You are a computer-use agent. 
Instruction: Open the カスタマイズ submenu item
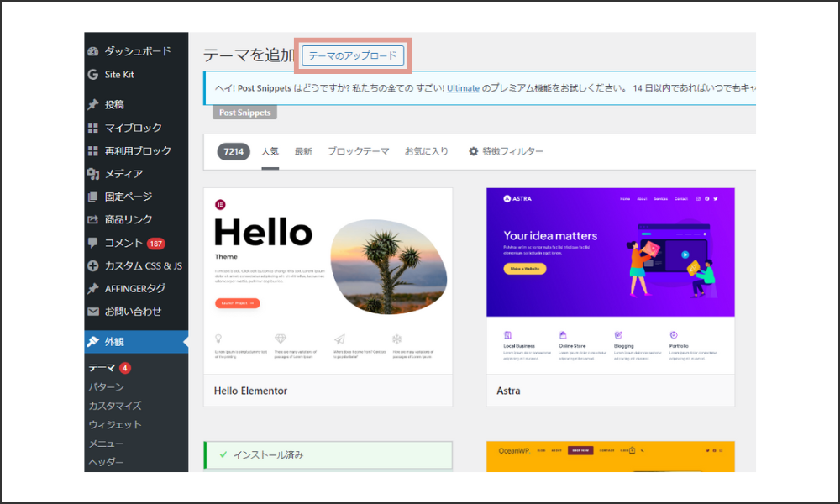(115, 406)
